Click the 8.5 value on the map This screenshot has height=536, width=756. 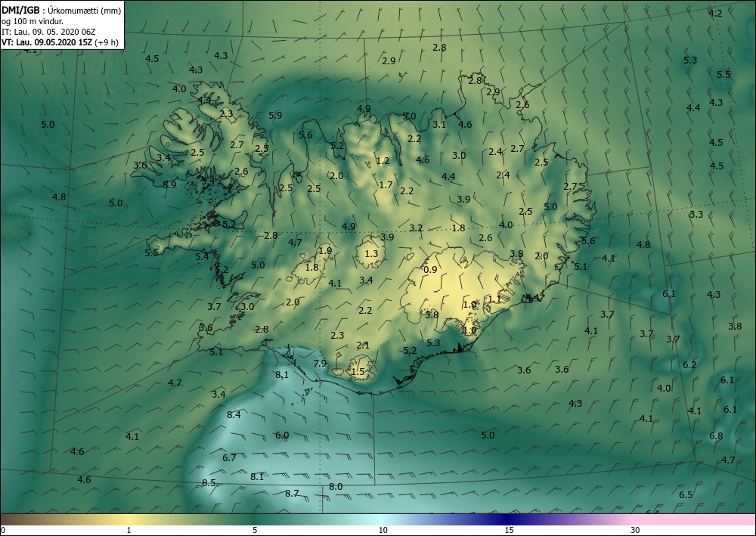[209, 482]
